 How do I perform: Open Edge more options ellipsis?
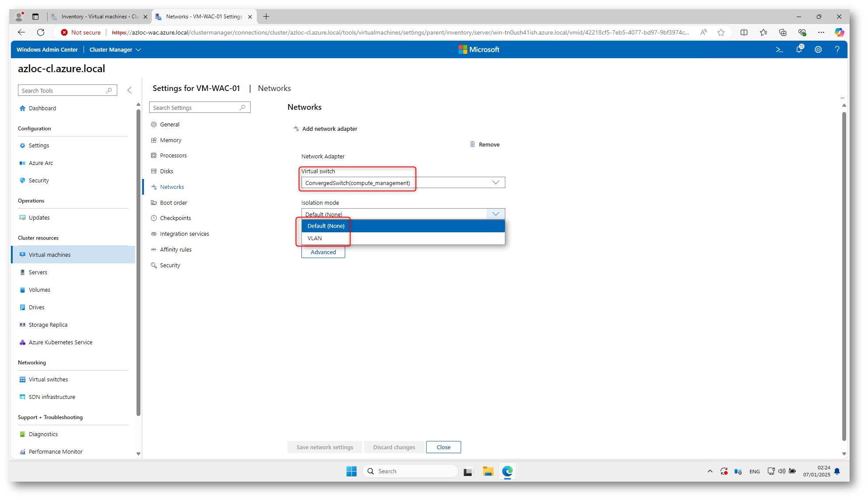pos(821,32)
